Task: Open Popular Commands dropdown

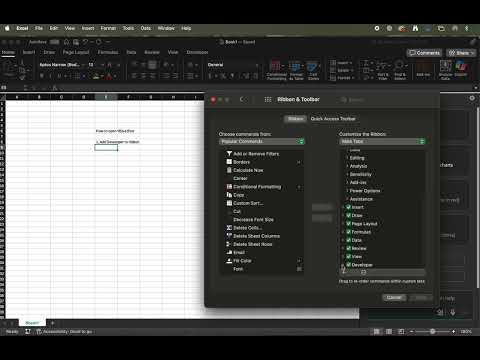Action: pyautogui.click(x=262, y=141)
